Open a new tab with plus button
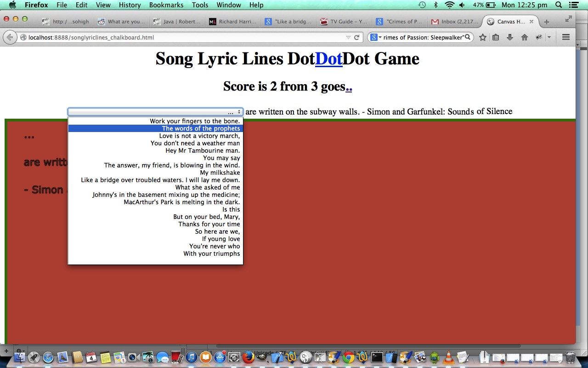588x368 pixels. [x=546, y=22]
